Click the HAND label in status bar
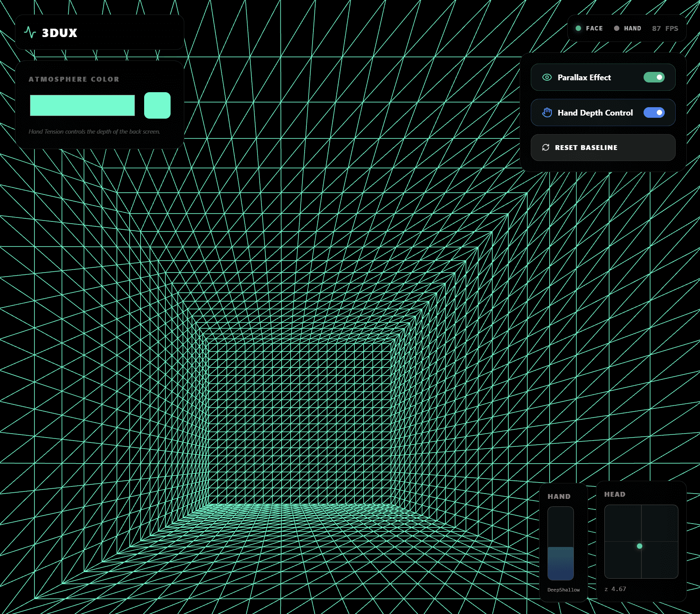 tap(633, 28)
